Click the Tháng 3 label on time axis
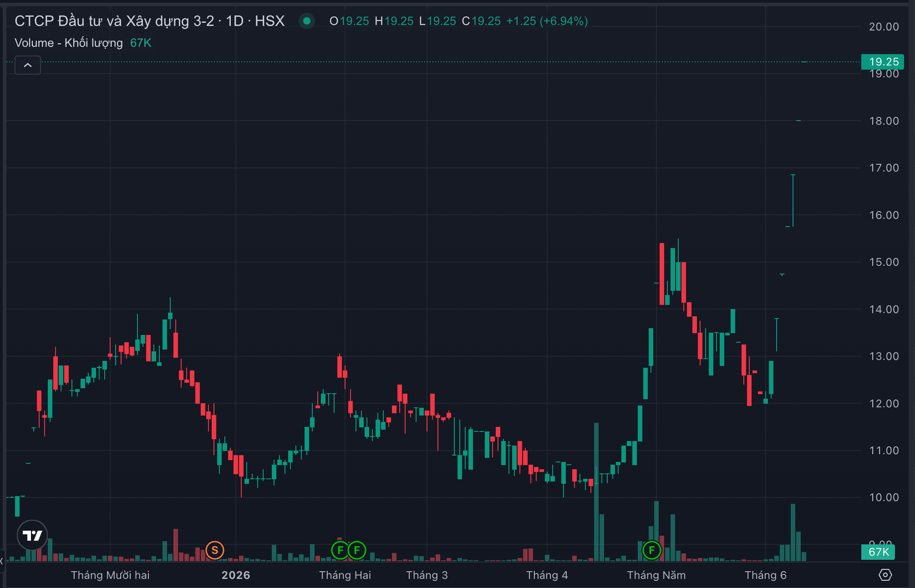The height and width of the screenshot is (588, 915). coord(427,575)
